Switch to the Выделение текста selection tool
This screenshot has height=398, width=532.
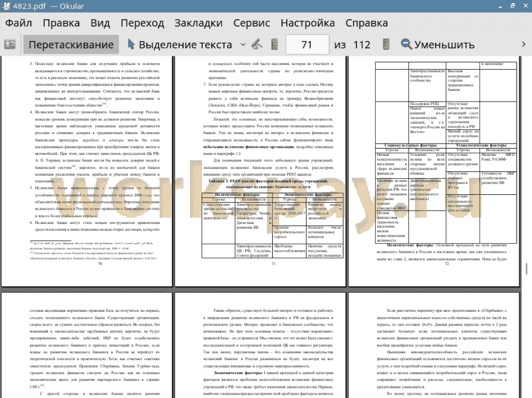(180, 45)
